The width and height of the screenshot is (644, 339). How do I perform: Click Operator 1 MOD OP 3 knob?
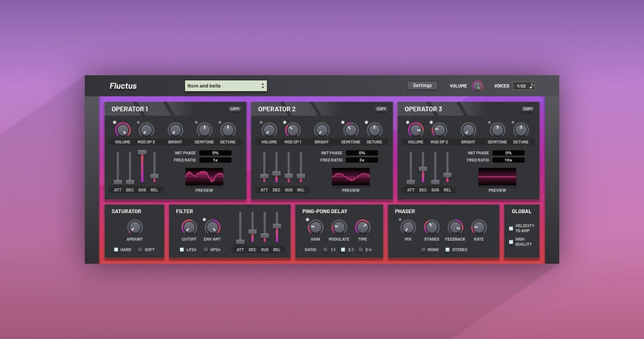click(x=146, y=130)
